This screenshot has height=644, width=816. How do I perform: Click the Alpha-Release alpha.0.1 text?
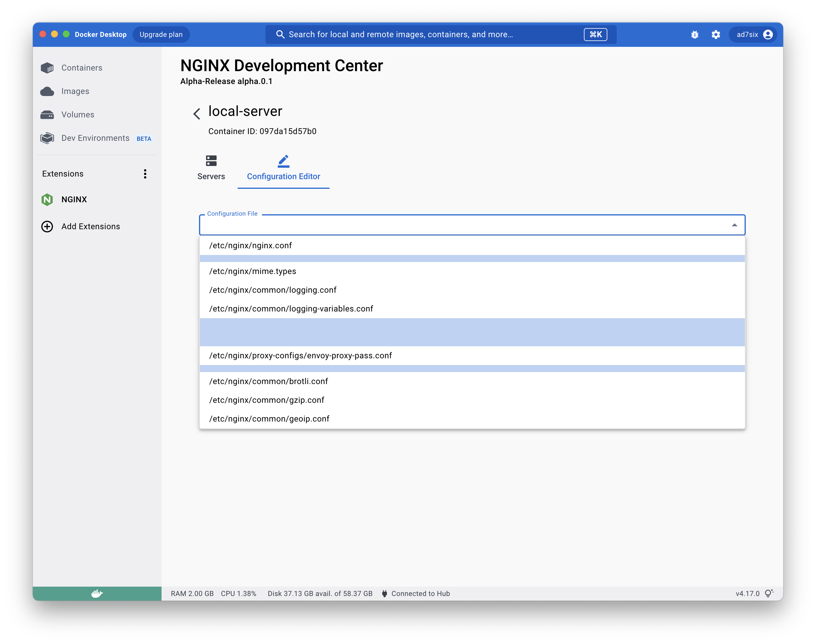pyautogui.click(x=226, y=81)
